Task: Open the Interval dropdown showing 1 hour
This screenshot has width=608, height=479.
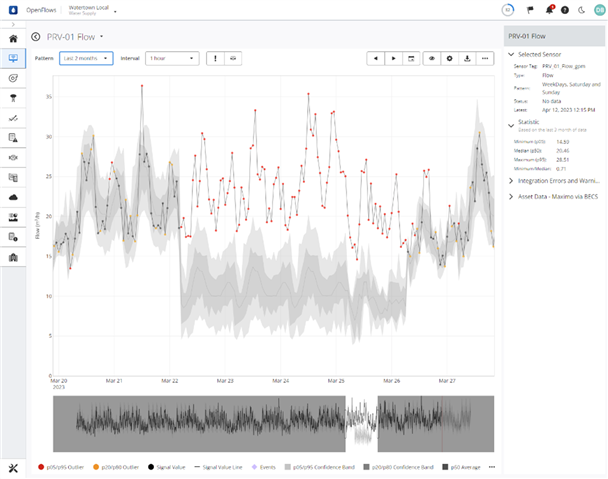Action: (x=172, y=58)
